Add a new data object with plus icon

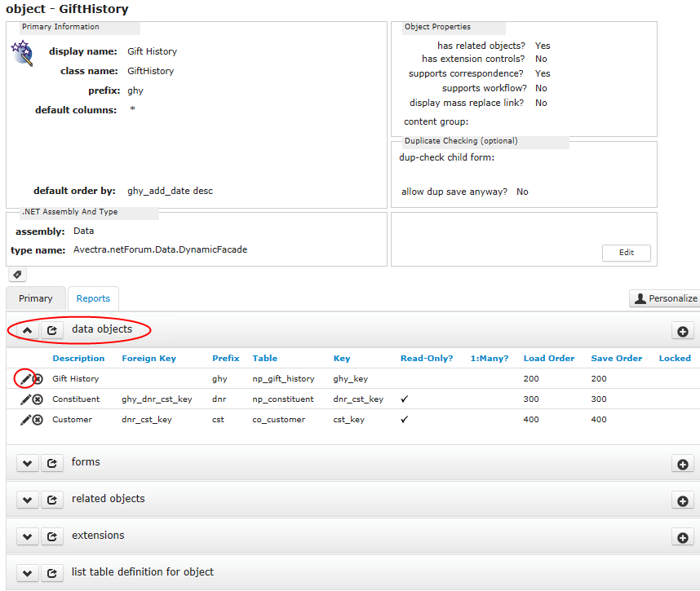click(x=683, y=331)
